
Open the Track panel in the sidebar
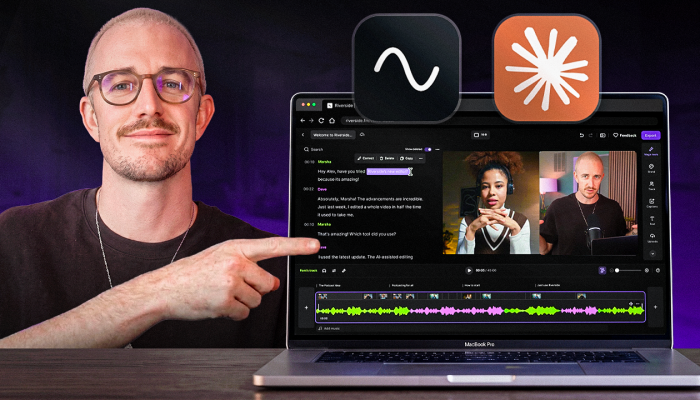tap(652, 186)
